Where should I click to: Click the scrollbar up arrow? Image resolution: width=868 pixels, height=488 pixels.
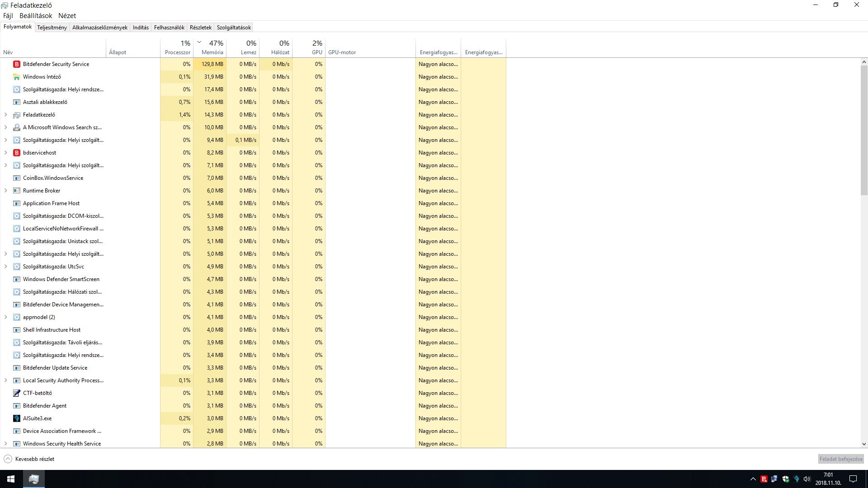pyautogui.click(x=864, y=62)
